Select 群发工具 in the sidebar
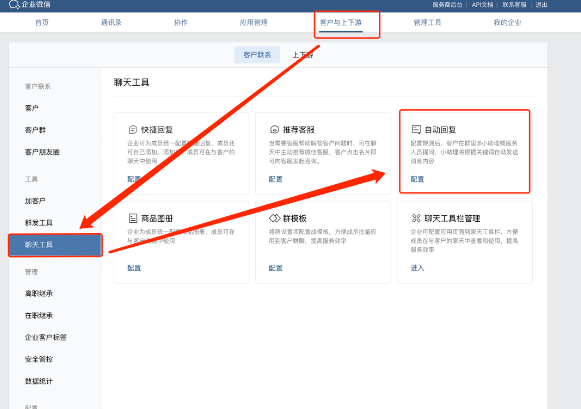 [x=39, y=223]
